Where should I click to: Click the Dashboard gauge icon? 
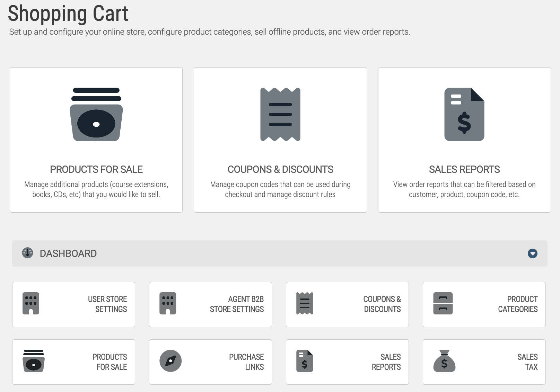27,253
